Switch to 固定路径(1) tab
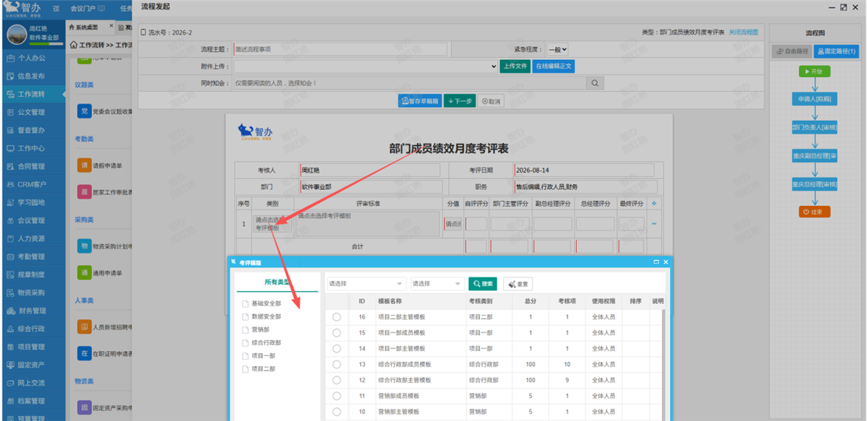This screenshot has width=868, height=421. (836, 51)
